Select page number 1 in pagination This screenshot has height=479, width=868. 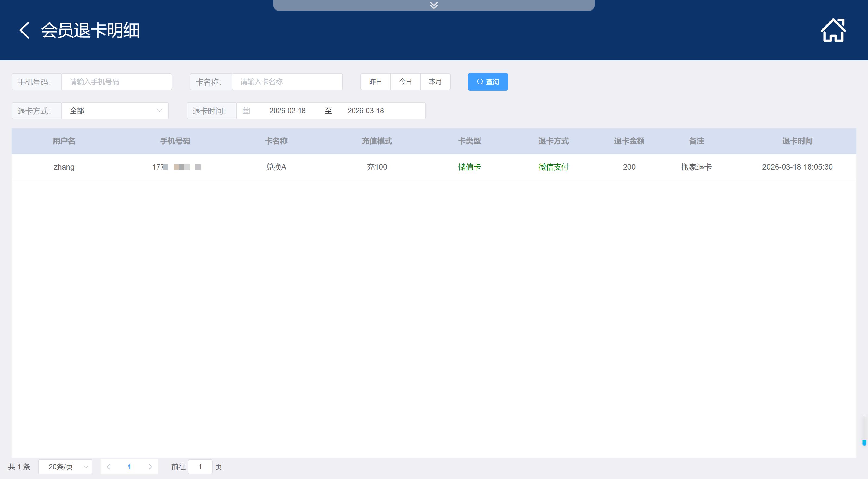(129, 467)
